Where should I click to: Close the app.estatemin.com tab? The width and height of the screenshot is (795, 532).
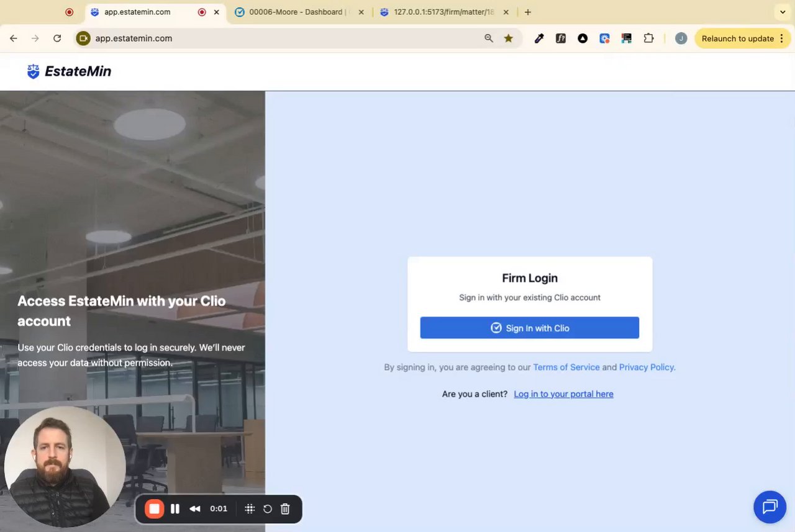(x=216, y=12)
